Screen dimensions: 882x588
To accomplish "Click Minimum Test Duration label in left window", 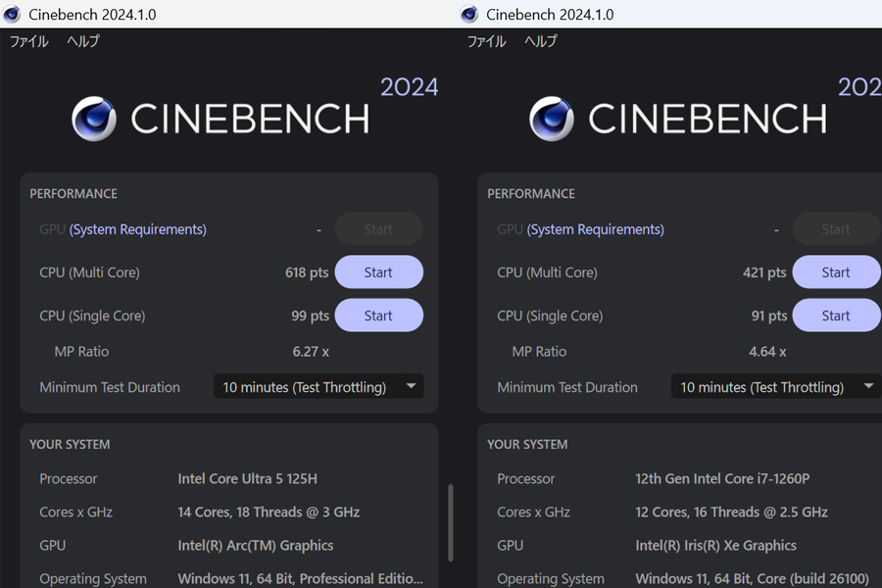I will point(110,387).
